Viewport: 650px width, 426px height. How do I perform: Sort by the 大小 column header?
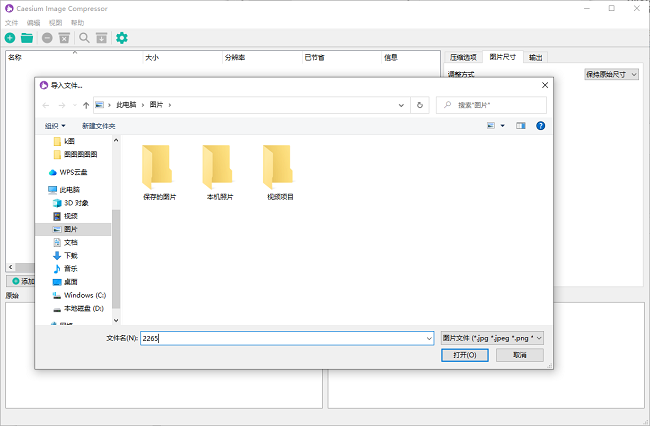(x=182, y=58)
